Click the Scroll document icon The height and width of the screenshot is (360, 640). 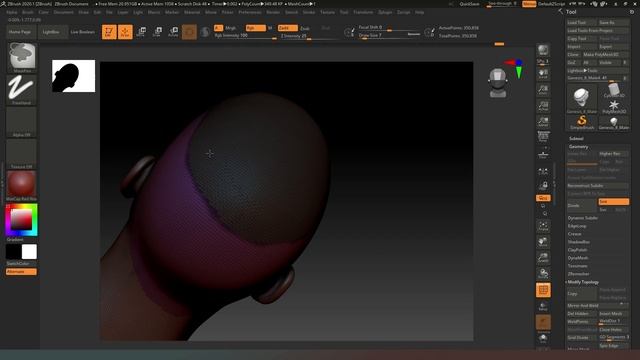click(543, 74)
